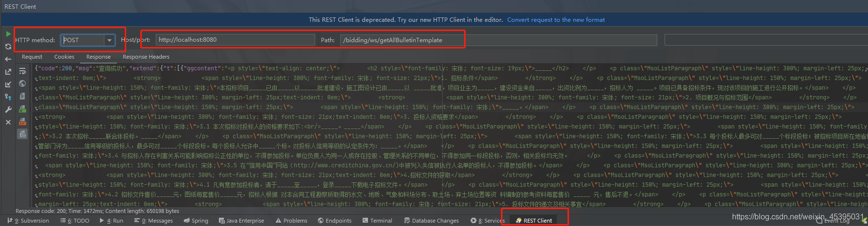Click the REST Client panel title
Image resolution: width=868 pixels, height=226 pixels.
(20, 6)
